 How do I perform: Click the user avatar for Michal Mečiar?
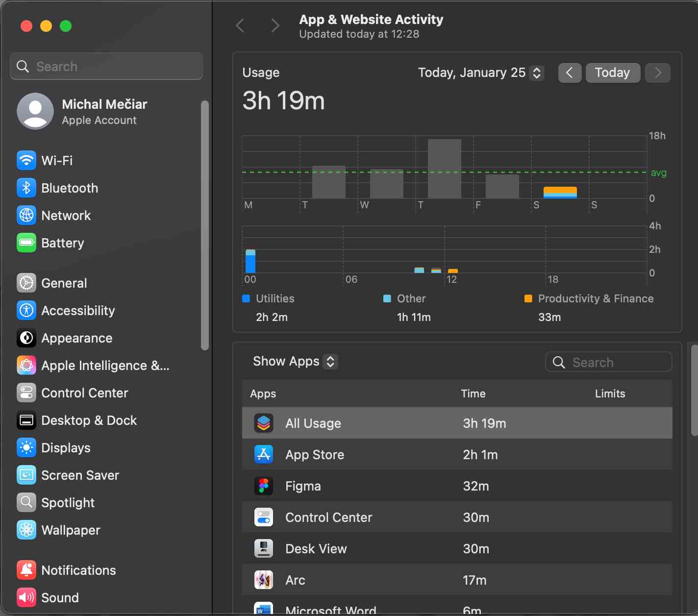35,111
